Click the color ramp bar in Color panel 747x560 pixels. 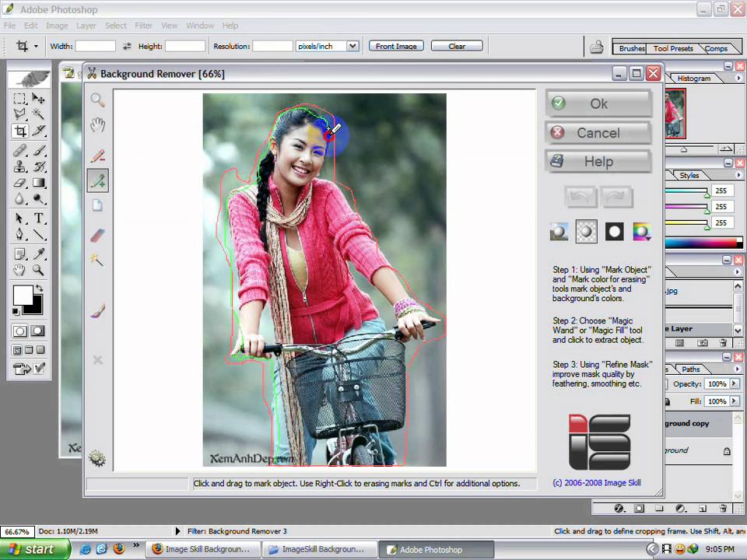[x=701, y=243]
